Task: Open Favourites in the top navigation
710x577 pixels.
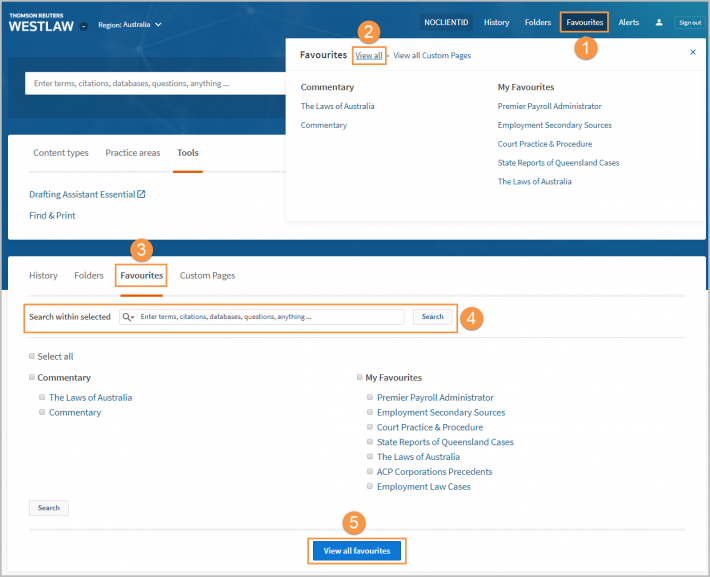Action: point(584,22)
